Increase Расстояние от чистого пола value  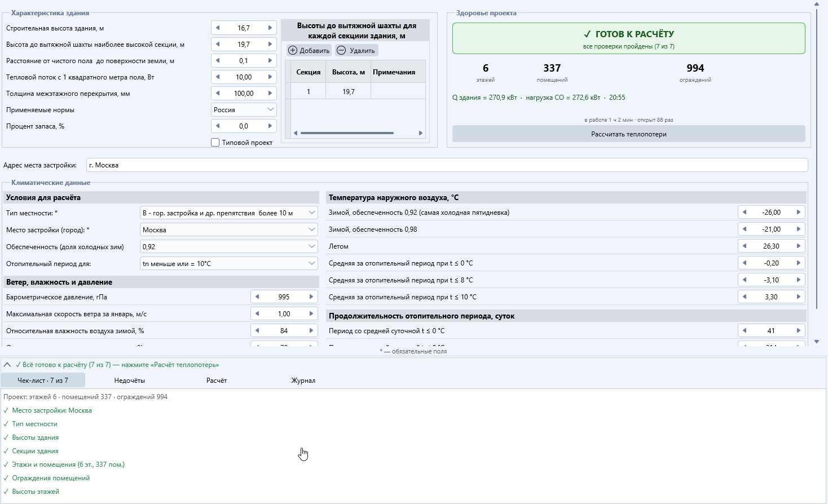tap(270, 60)
